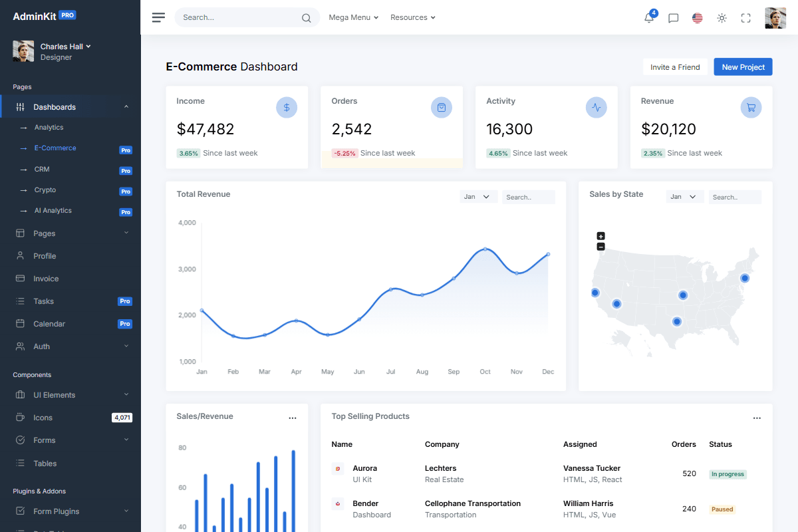Click the Aurora product icon
Screen dimensions: 798x532
338,469
